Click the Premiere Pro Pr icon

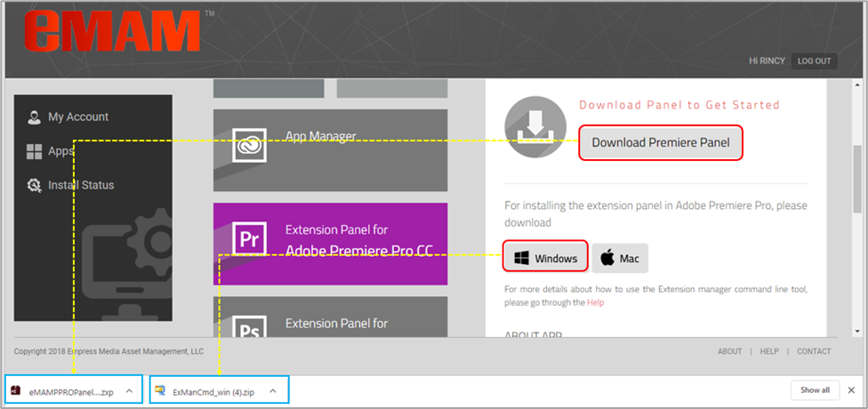coord(249,238)
